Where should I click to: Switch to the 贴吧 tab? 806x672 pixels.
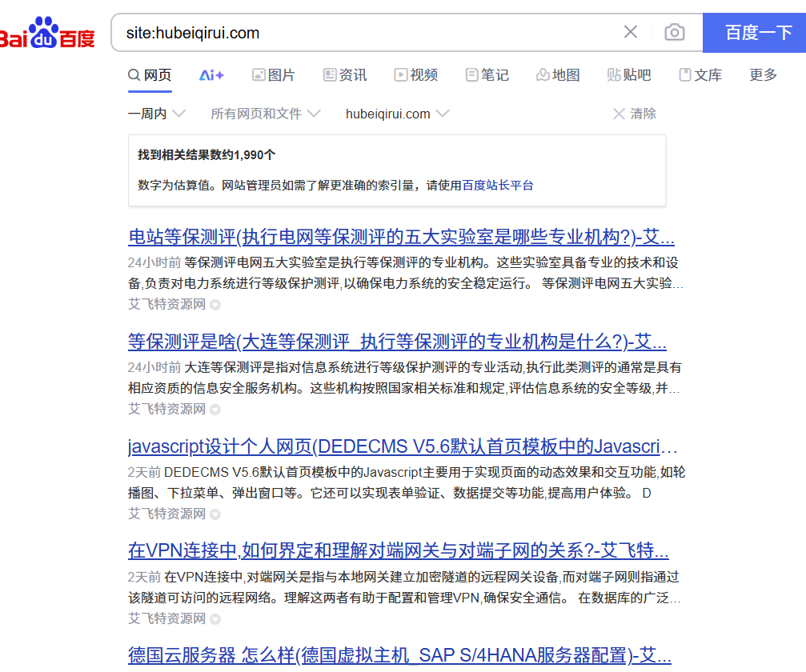pyautogui.click(x=628, y=75)
